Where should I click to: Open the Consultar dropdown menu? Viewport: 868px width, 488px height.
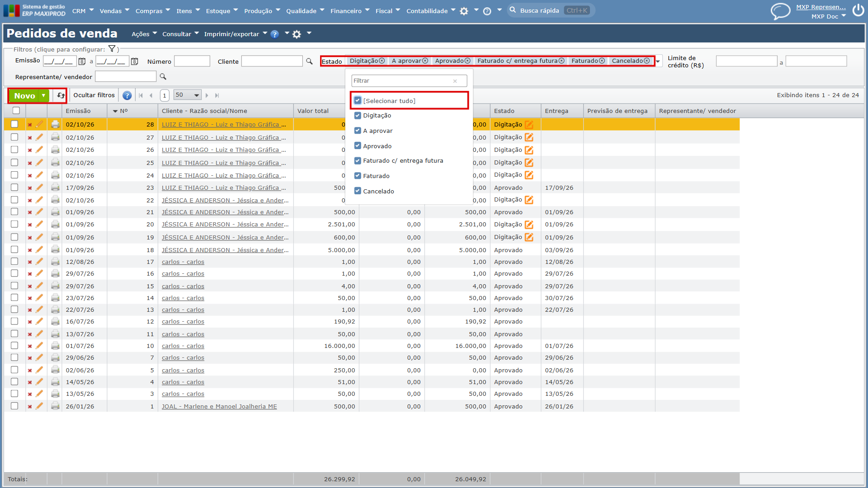point(180,34)
